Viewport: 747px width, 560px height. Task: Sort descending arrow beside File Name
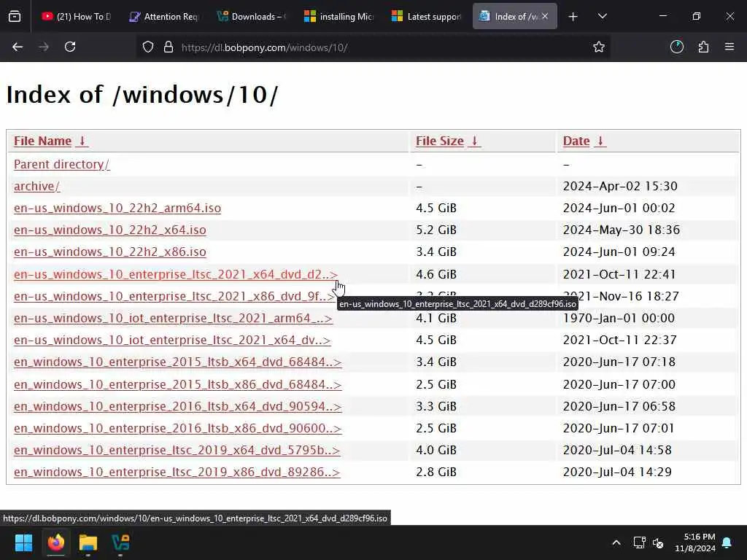click(82, 141)
